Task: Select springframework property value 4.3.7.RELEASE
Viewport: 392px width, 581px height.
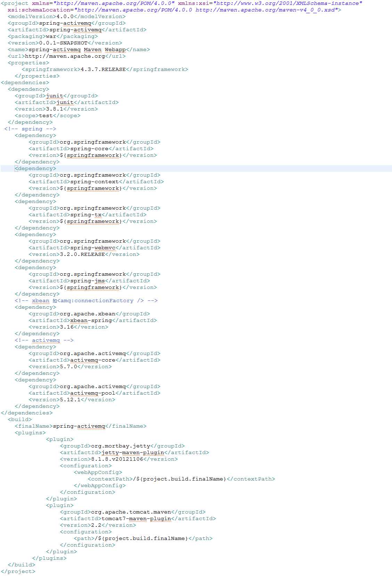Action: click(x=103, y=69)
